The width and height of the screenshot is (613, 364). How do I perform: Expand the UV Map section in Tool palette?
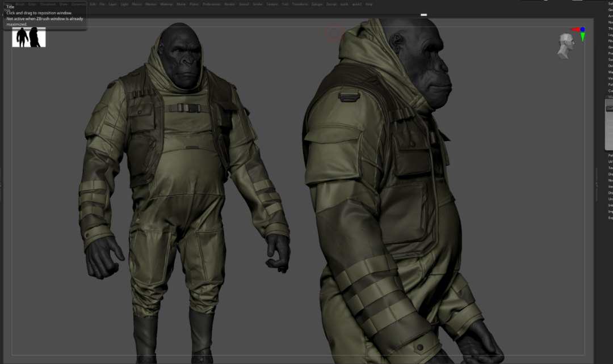pos(610,162)
